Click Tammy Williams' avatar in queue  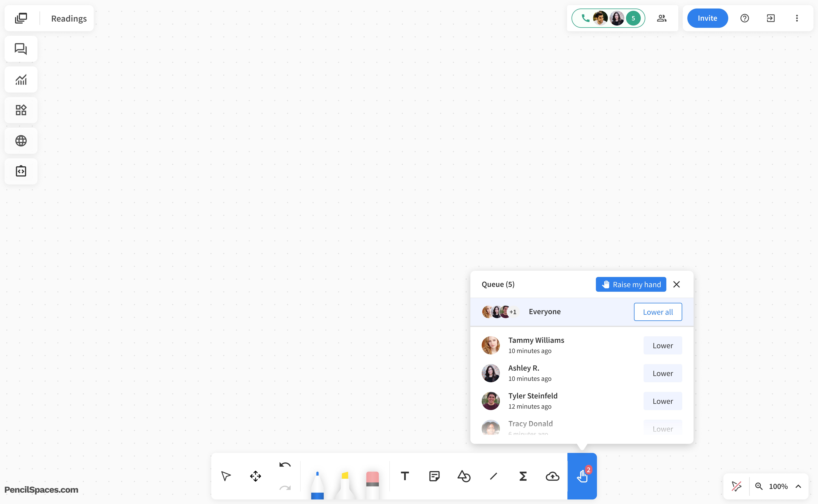tap(491, 345)
